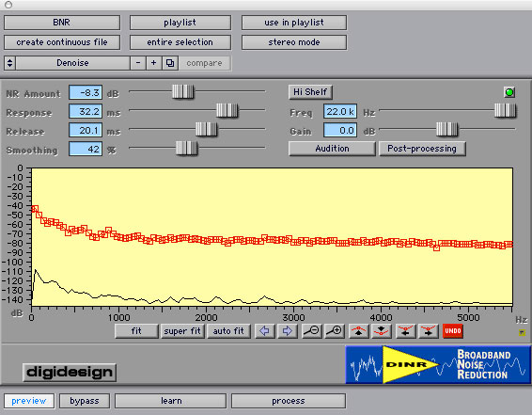
Task: Click the scroll right arrow icon
Action: [x=287, y=331]
